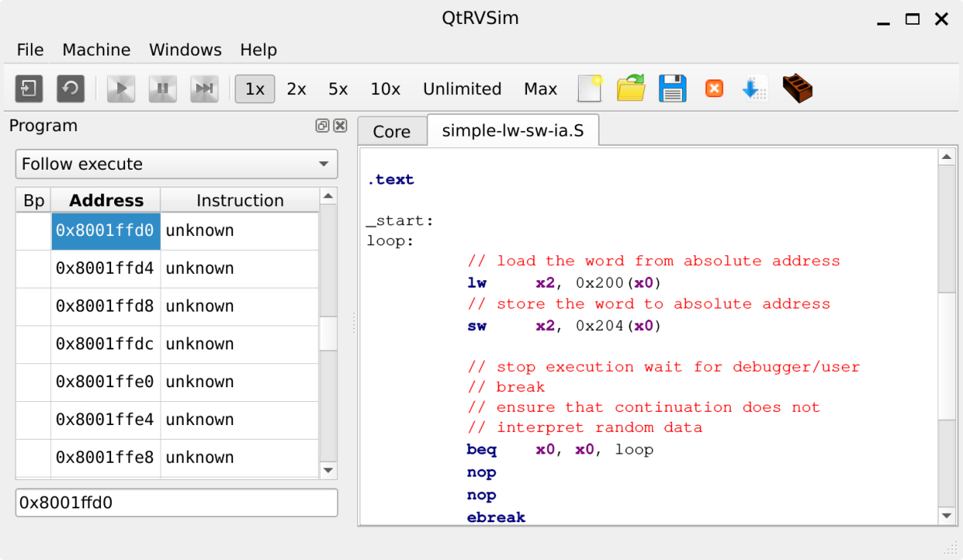Image resolution: width=963 pixels, height=560 pixels.
Task: Step one instruction with the Step icon
Action: (204, 89)
